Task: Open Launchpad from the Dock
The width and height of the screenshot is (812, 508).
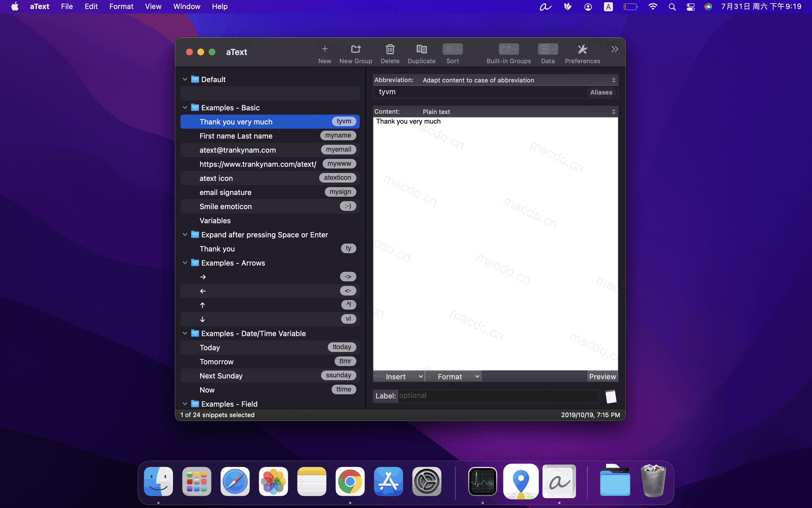Action: (197, 481)
